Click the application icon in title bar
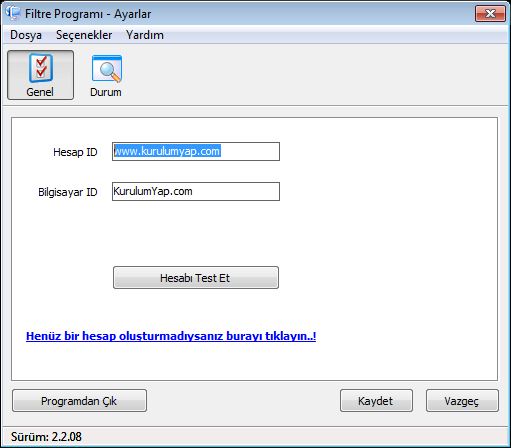The height and width of the screenshot is (448, 511). (13, 13)
